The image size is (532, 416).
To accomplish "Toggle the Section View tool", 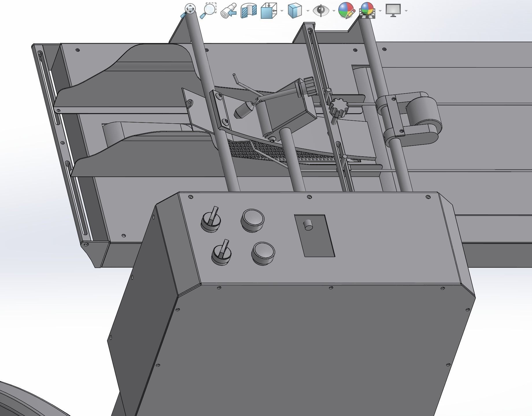I will (x=249, y=11).
